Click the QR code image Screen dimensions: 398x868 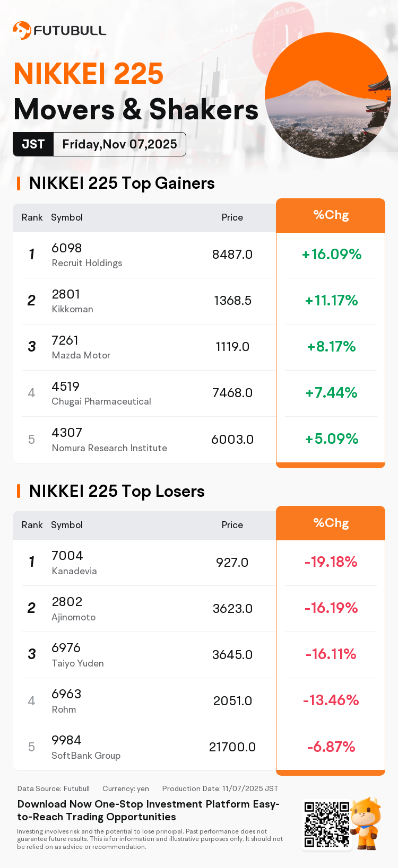click(x=326, y=824)
